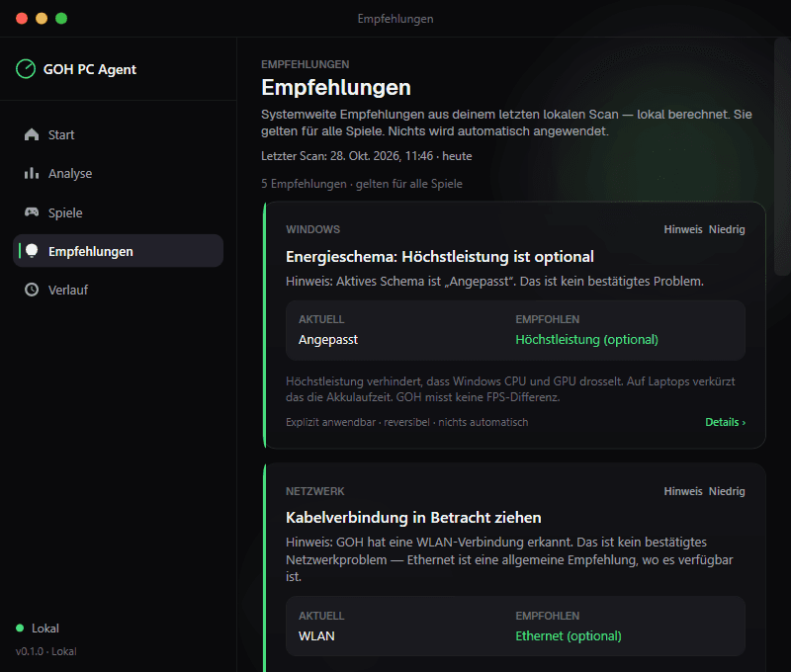
Task: Click the Empfehlungen page heading
Action: 336,87
